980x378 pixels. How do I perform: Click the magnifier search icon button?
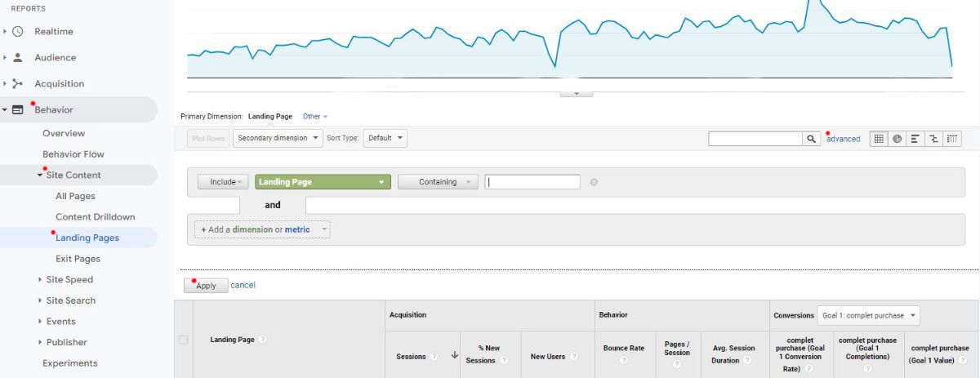coord(811,139)
